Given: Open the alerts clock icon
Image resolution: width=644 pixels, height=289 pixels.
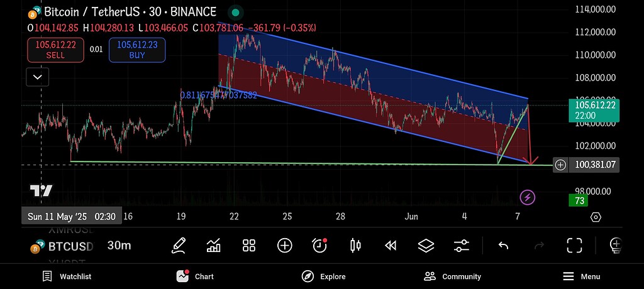Looking at the screenshot, I should click(319, 246).
